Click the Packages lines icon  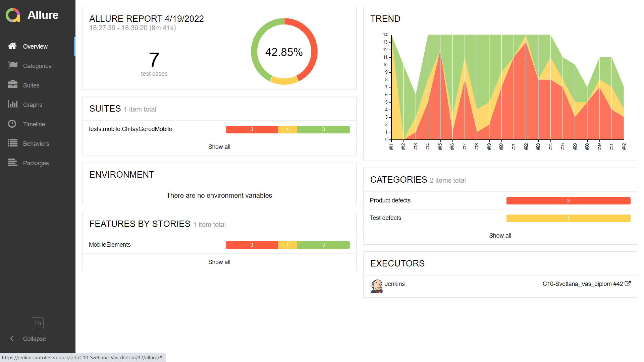13,163
